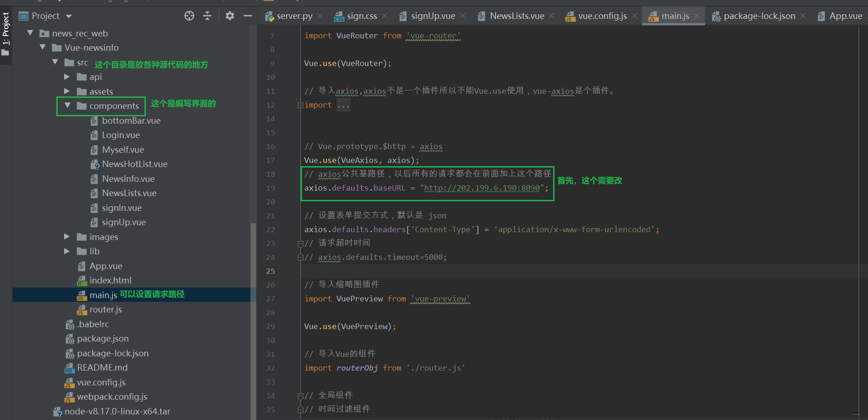Close the vue.config.js tab
Image resolution: width=868 pixels, height=420 pixels.
pos(634,16)
